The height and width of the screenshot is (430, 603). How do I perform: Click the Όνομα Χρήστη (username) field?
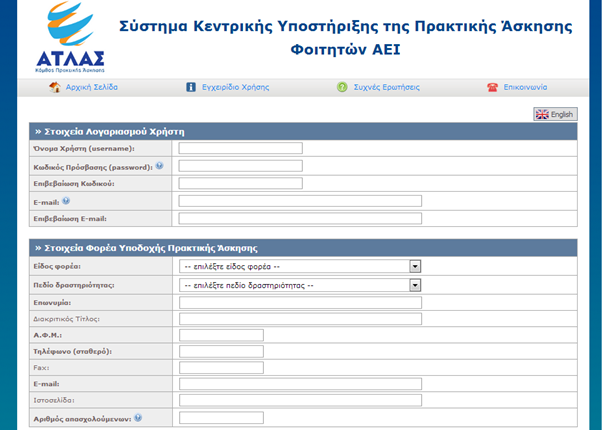(240, 148)
